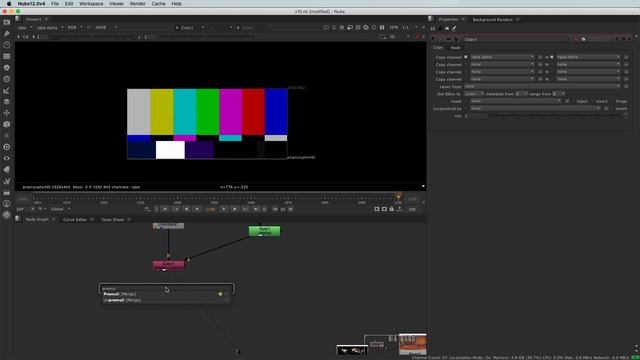
Task: Open the viewer A input Copy1 dropdown
Action: (x=190, y=27)
